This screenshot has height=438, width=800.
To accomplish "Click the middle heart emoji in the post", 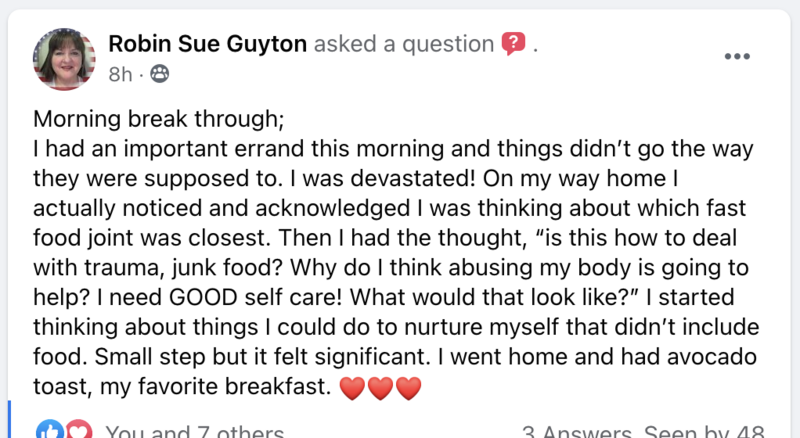I will [380, 388].
